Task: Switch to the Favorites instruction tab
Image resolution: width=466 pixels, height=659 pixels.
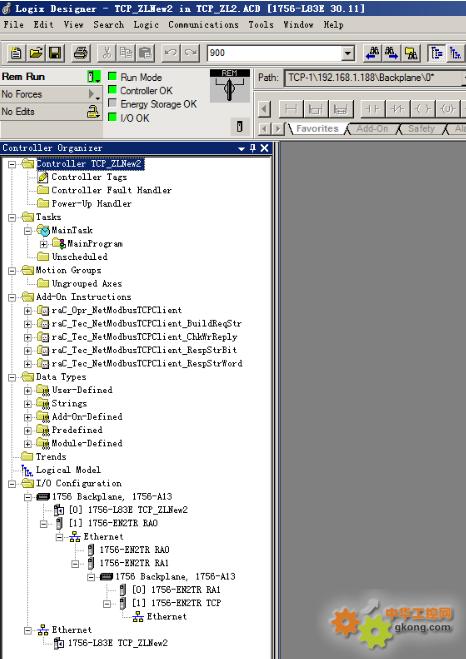Action: 317,129
